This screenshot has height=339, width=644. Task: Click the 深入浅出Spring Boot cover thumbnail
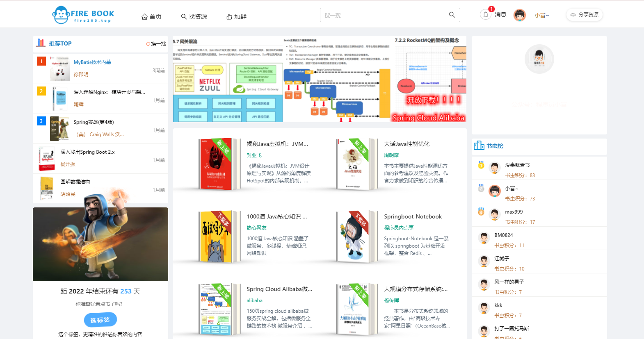[x=47, y=159]
